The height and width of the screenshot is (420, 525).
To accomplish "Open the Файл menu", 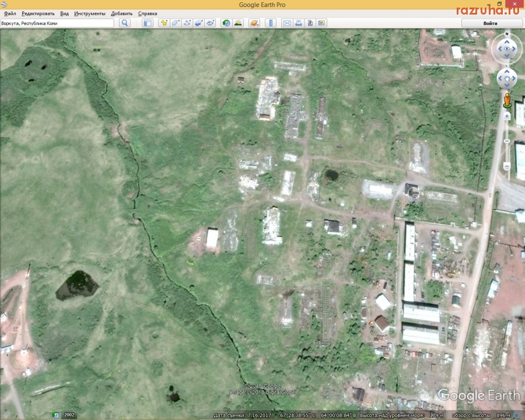I will [x=9, y=13].
